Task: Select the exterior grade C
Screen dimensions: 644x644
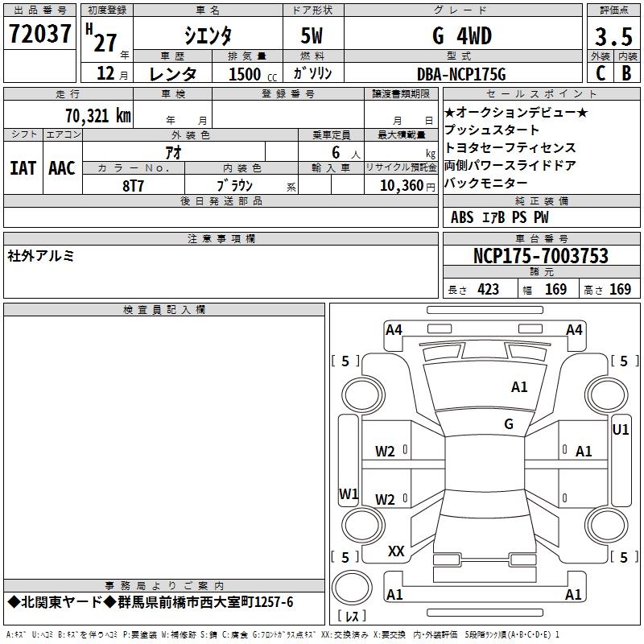Action: pos(600,73)
